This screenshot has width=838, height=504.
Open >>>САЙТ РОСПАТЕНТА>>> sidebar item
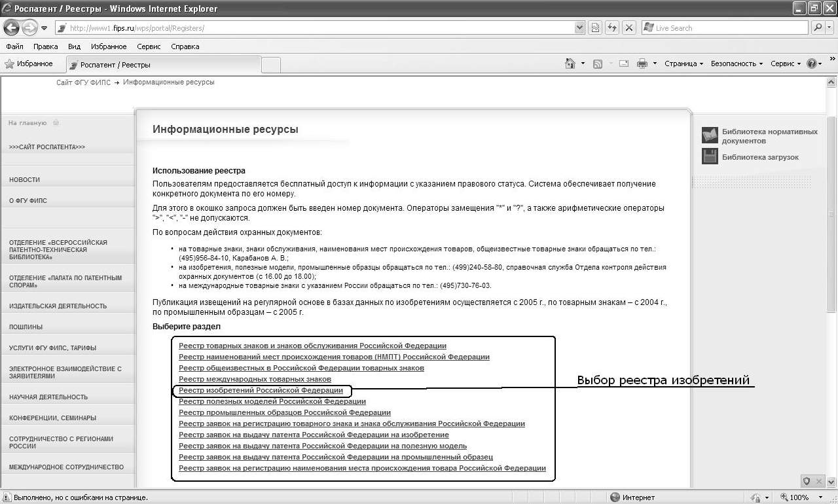[x=47, y=147]
